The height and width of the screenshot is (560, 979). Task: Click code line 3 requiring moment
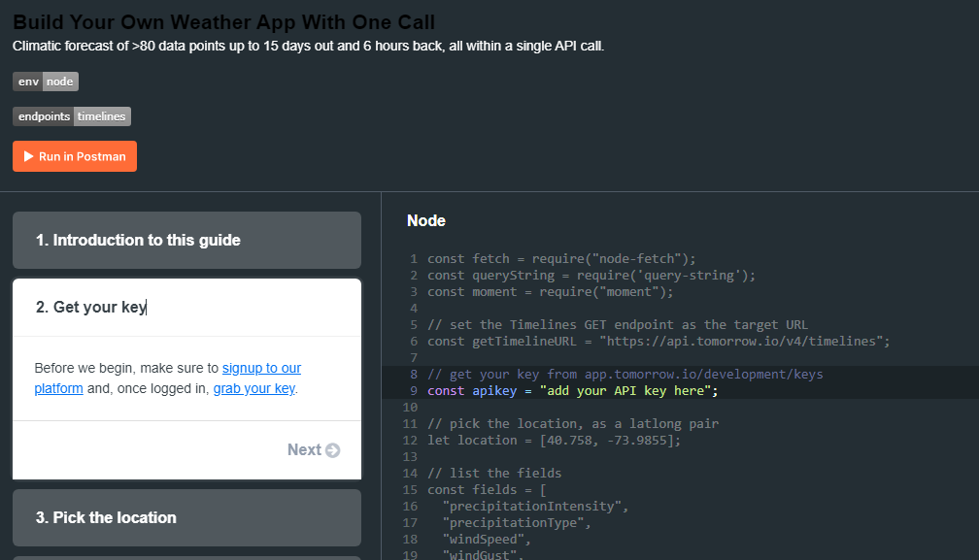[550, 292]
